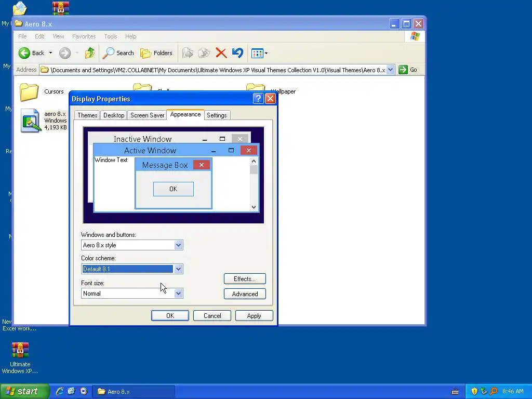Expand the Color scheme dropdown
The image size is (532, 399).
(x=179, y=269)
